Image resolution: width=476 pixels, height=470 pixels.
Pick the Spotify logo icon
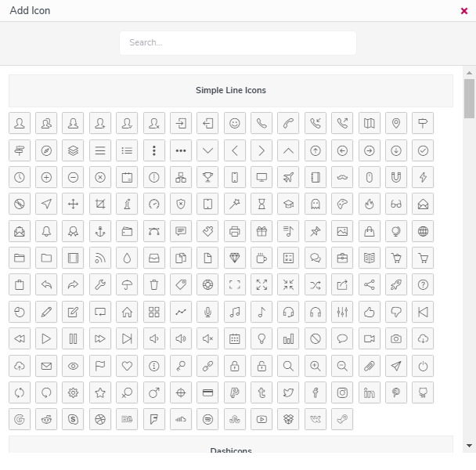(207, 420)
